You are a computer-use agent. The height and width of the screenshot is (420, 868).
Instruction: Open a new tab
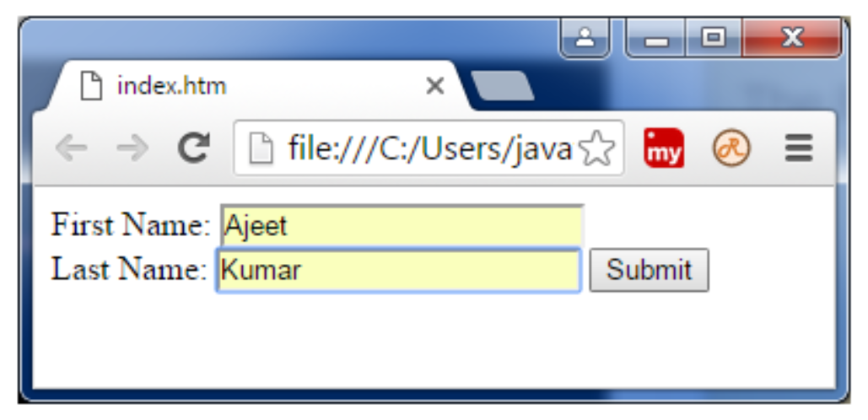500,86
